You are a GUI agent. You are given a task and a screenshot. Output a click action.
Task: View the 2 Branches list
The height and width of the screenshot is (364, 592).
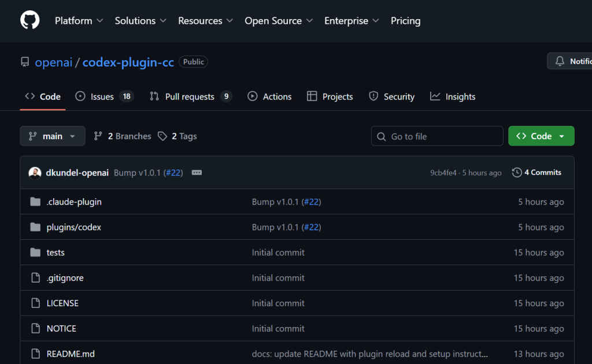[123, 136]
